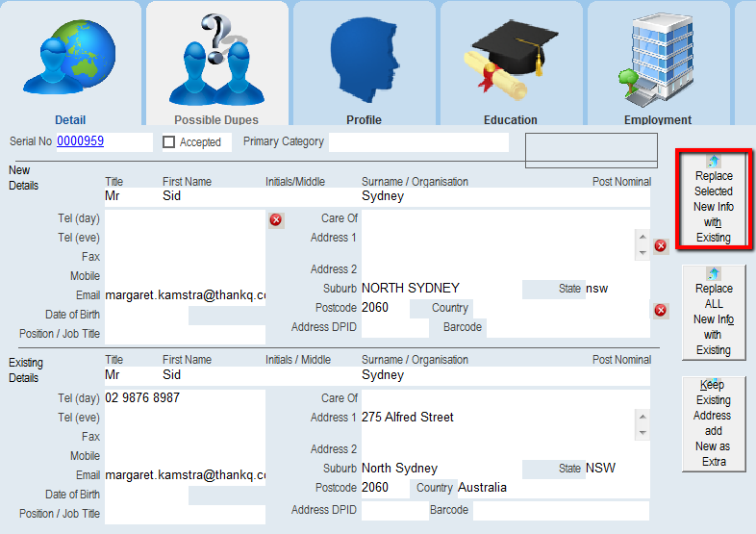This screenshot has width=756, height=534.
Task: Click the Primary Category field
Action: point(418,142)
